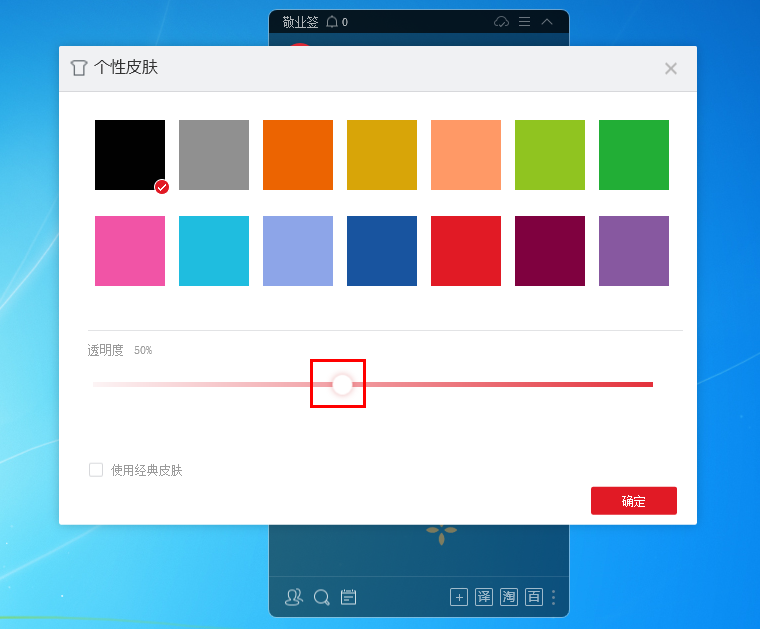Click the 百 shortcut icon
This screenshot has width=760, height=629.
[534, 597]
